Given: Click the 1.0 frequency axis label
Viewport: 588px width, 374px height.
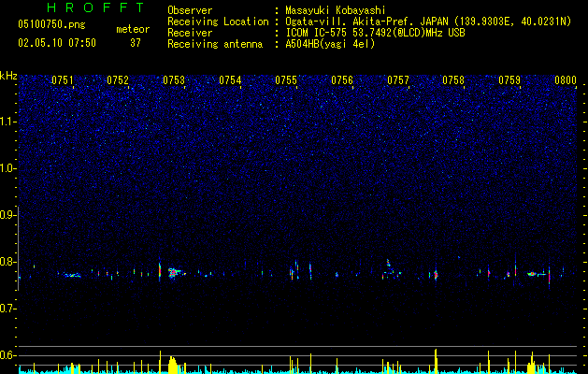Looking at the screenshot, I should click(7, 168).
